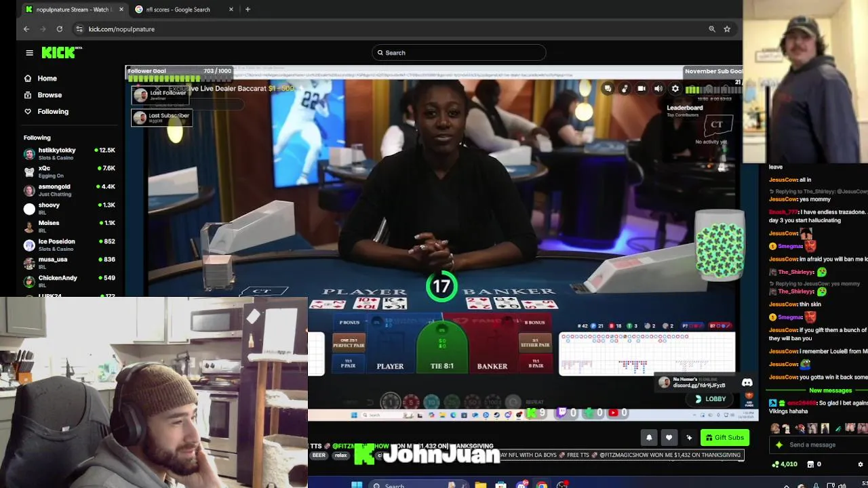Place a Perfect Pair side bet
The height and width of the screenshot is (488, 868).
click(349, 342)
